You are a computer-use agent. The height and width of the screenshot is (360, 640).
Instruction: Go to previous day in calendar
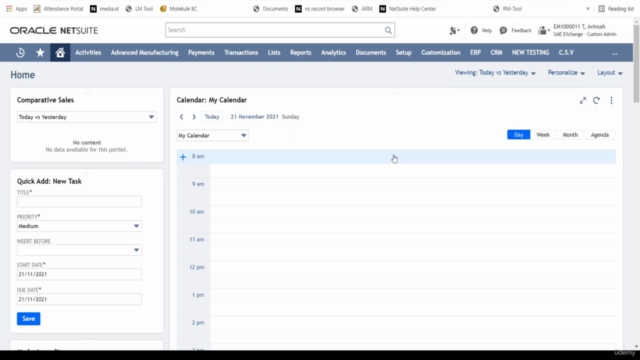tap(182, 117)
